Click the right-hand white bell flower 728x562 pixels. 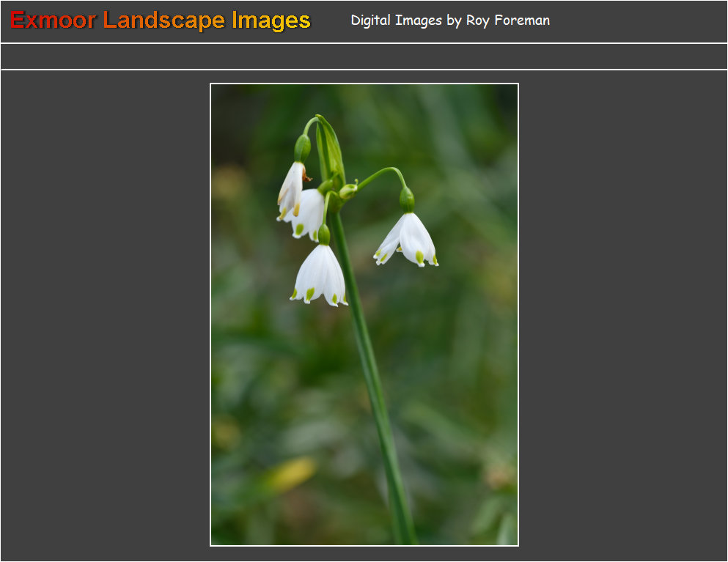pyautogui.click(x=408, y=239)
